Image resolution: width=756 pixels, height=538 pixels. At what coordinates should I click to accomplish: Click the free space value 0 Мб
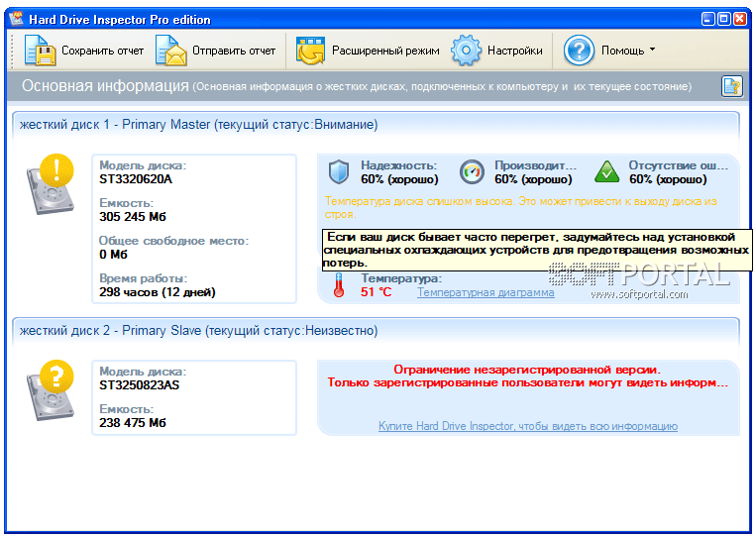click(113, 255)
